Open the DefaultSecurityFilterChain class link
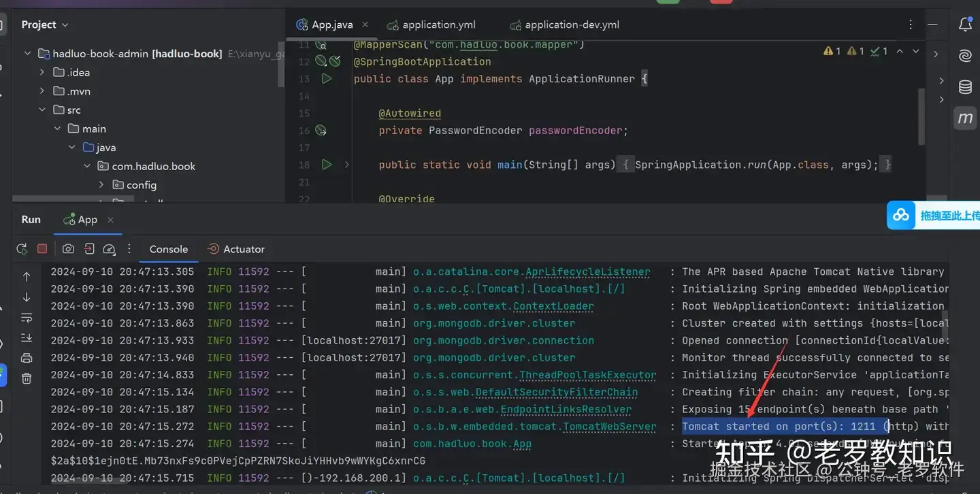The height and width of the screenshot is (494, 980). (x=557, y=392)
